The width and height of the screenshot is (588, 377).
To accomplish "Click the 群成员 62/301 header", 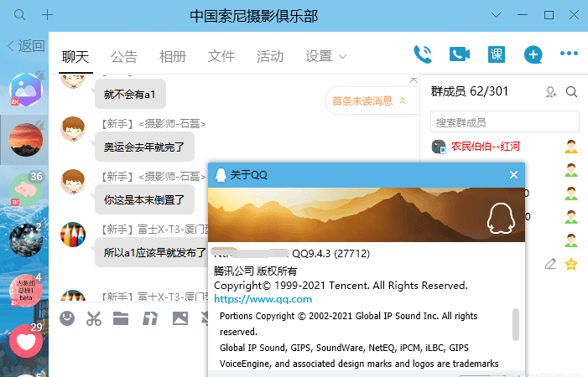I will point(470,91).
